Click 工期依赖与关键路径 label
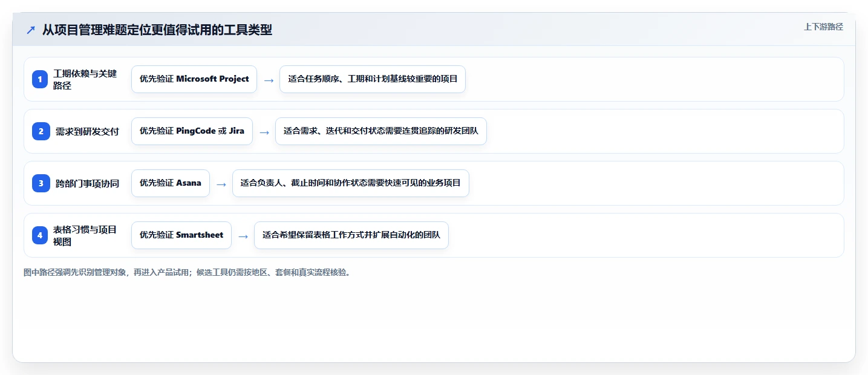This screenshot has height=375, width=868. click(85, 79)
